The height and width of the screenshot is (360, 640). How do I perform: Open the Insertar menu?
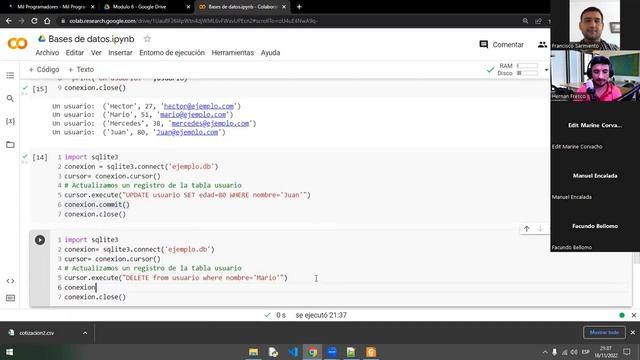point(120,53)
